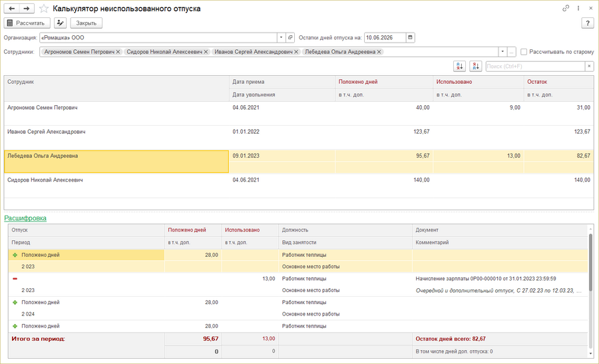The image size is (599, 364).
Task: Click the Итого за период total 95,67
Action: tap(210, 339)
